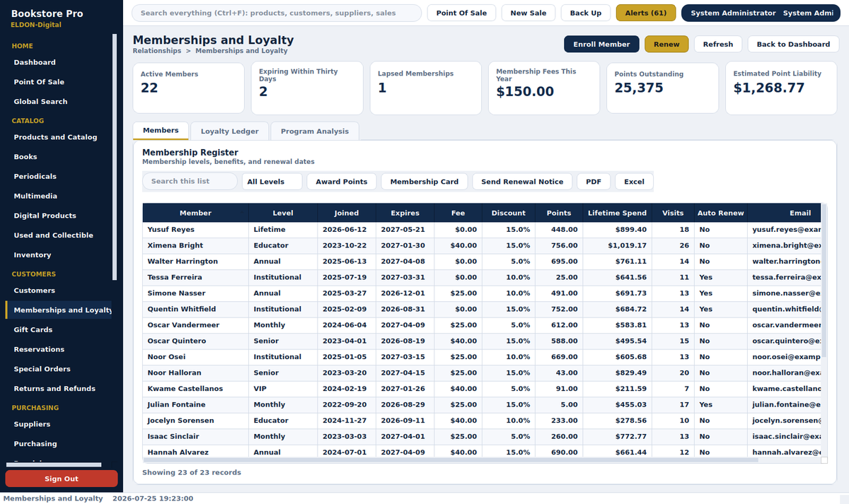Click the table horizontal scrollbar
Viewport: 849px width, 504px height.
tap(451, 460)
